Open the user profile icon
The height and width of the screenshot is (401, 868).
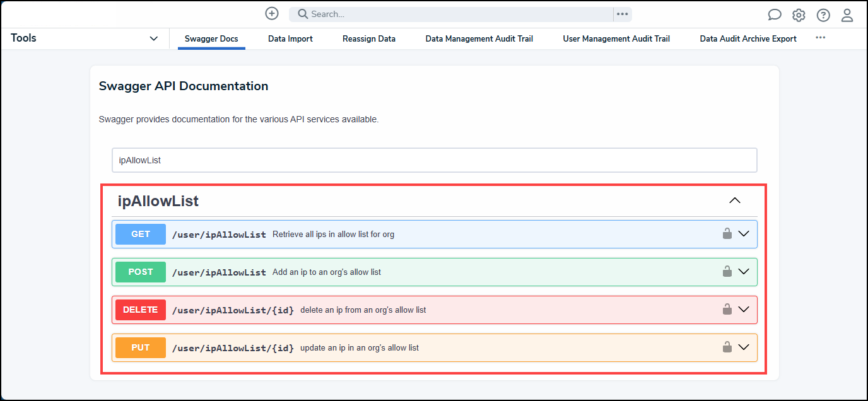pos(847,15)
